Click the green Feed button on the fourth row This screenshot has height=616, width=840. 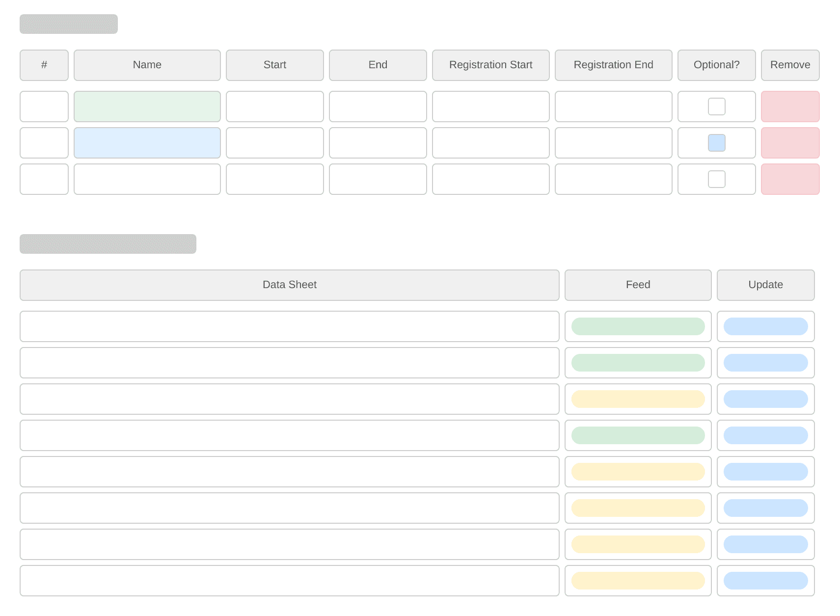pyautogui.click(x=638, y=435)
